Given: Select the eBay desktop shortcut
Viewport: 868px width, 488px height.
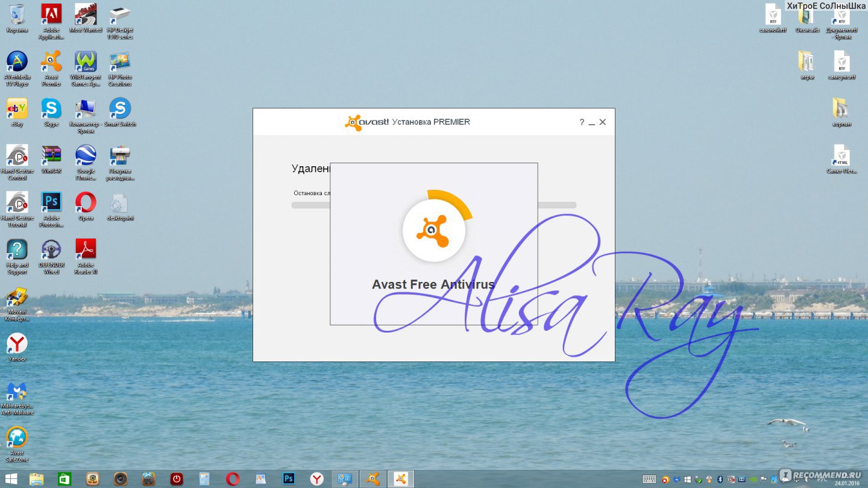Looking at the screenshot, I should click(x=17, y=112).
